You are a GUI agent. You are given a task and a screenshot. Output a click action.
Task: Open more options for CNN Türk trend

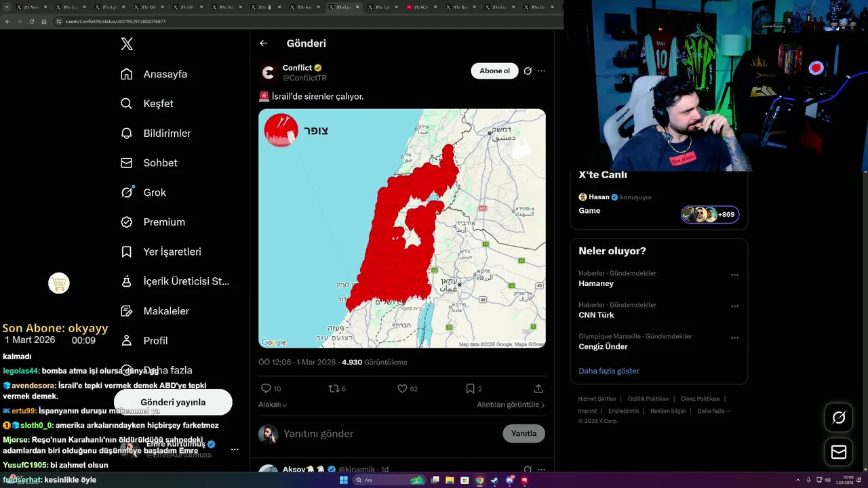(x=734, y=306)
